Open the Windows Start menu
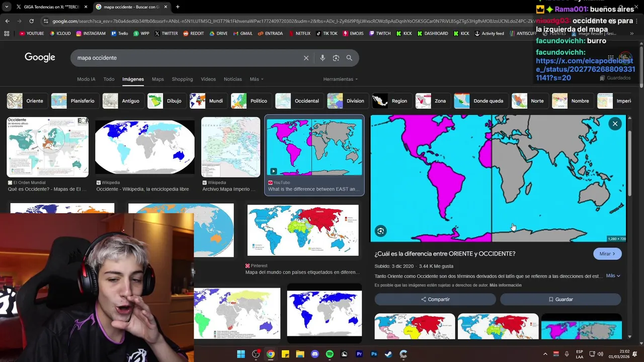The height and width of the screenshot is (362, 644). point(241,354)
